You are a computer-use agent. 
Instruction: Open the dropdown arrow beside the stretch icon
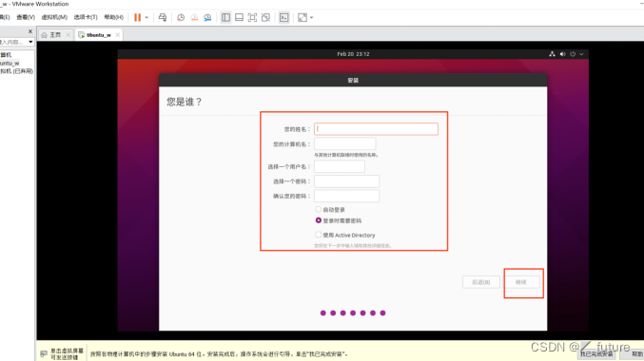pos(312,18)
